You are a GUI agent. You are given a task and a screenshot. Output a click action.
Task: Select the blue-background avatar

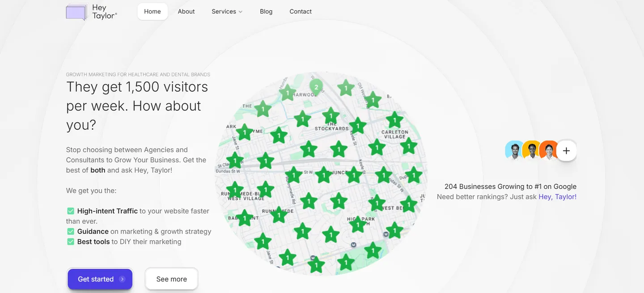click(514, 151)
